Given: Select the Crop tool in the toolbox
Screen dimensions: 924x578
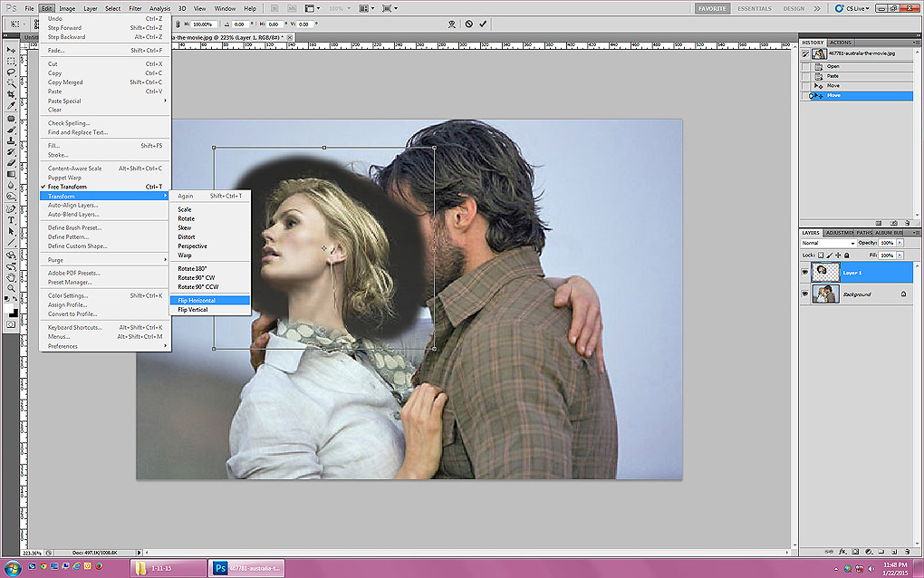Looking at the screenshot, I should click(11, 94).
